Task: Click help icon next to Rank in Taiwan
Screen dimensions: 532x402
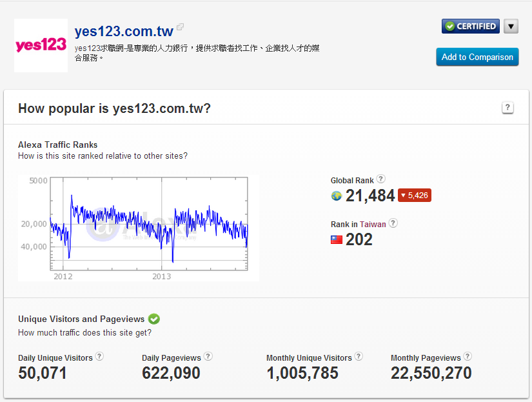Action: (x=393, y=223)
